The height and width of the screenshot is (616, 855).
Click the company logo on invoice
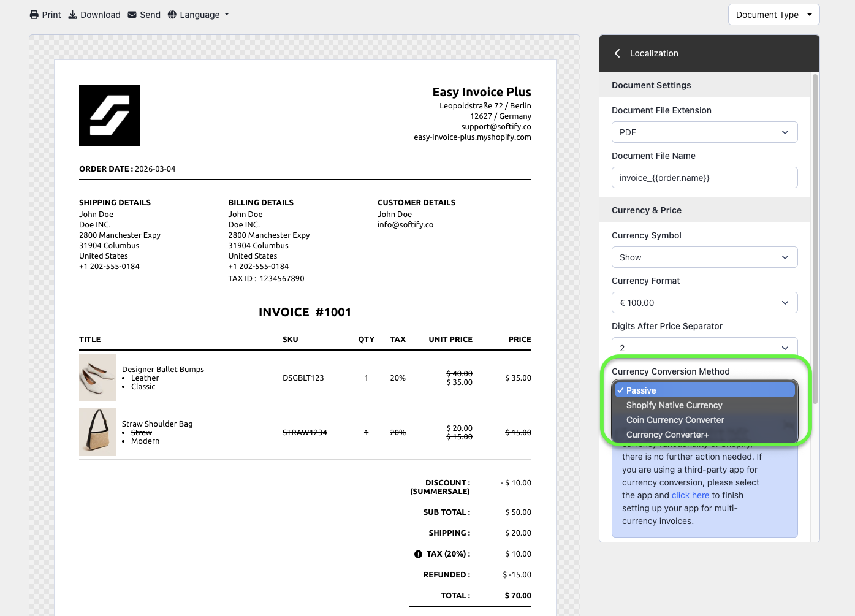click(110, 115)
